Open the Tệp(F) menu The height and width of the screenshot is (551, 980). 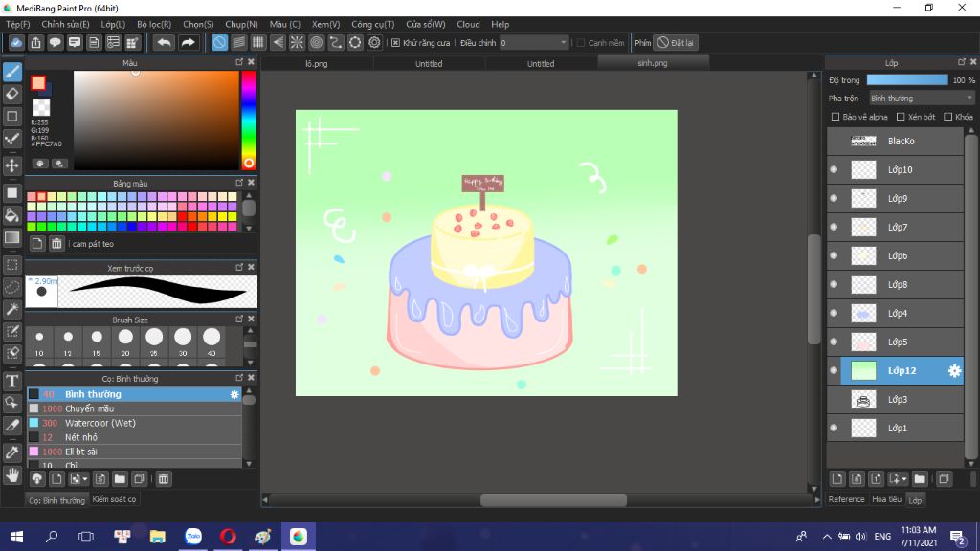pos(17,24)
